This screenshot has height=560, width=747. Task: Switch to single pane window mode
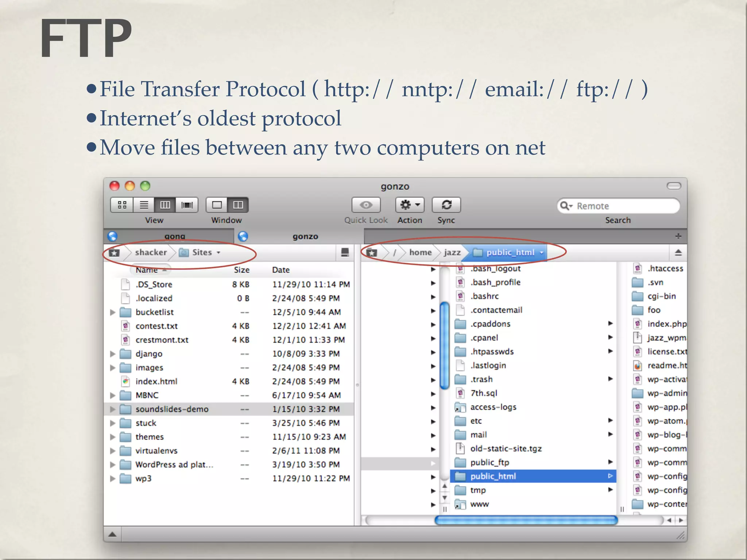tap(217, 205)
